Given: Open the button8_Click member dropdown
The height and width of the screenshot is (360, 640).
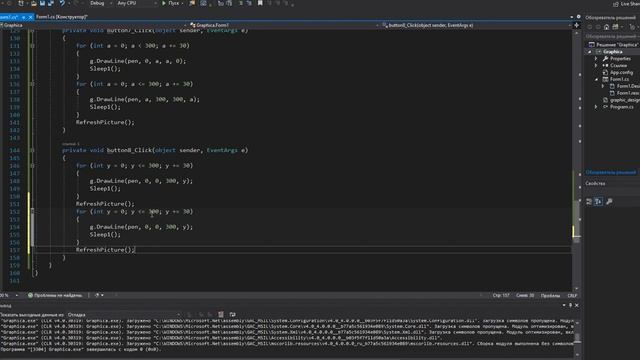Looking at the screenshot, I should pyautogui.click(x=476, y=25).
